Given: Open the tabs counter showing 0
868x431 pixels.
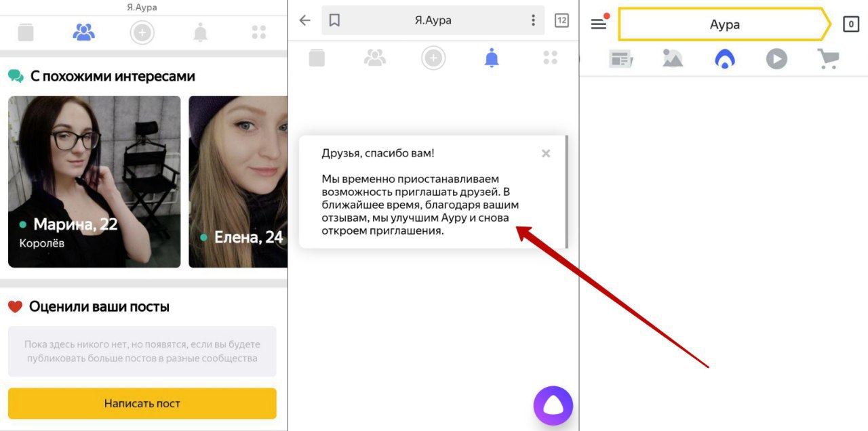Looking at the screenshot, I should (x=851, y=24).
